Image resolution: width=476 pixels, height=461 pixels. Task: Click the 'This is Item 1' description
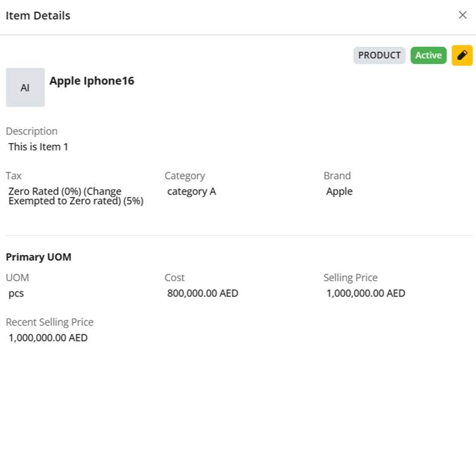[x=38, y=147]
